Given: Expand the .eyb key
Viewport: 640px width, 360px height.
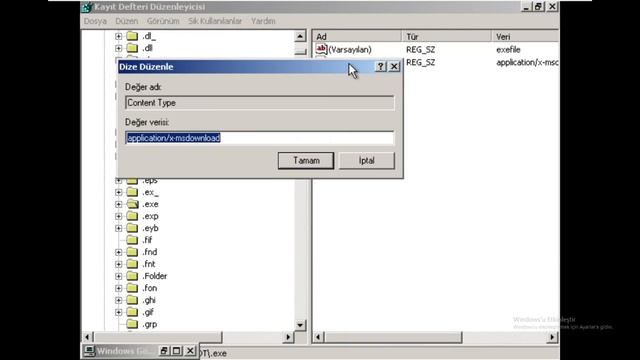Looking at the screenshot, I should [x=118, y=228].
